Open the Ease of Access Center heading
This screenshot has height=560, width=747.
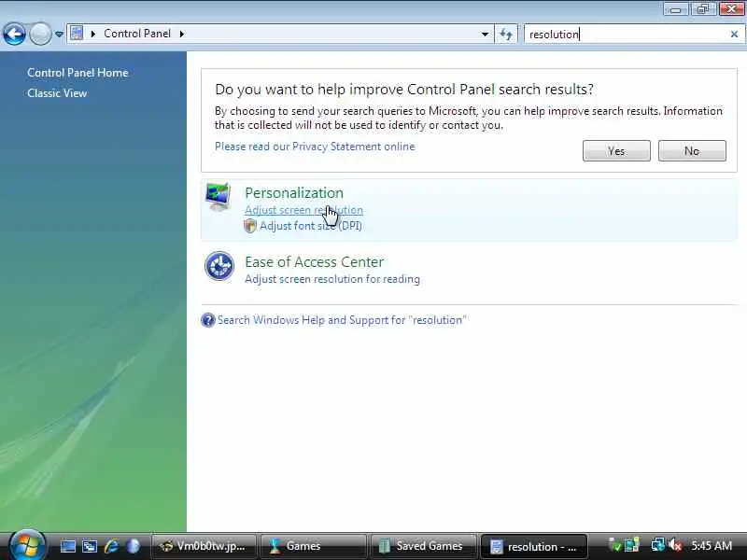(314, 262)
